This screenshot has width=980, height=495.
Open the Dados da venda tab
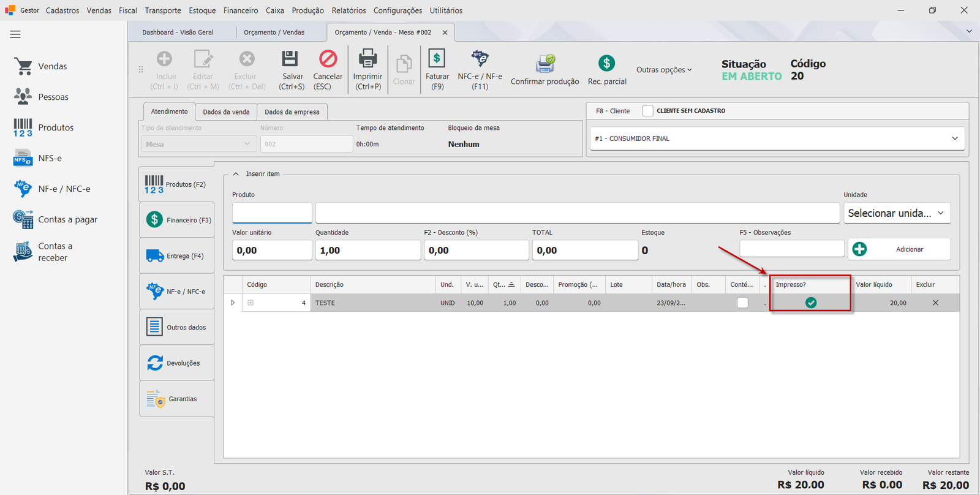[226, 112]
